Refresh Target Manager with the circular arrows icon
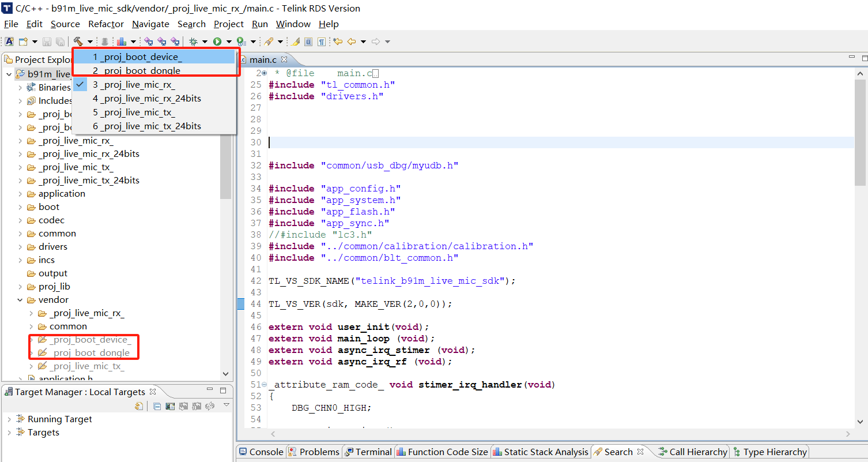This screenshot has width=868, height=462. [x=210, y=406]
